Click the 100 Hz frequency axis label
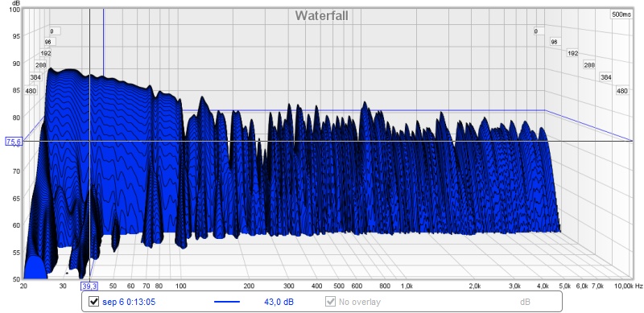The width and height of the screenshot is (644, 313). click(180, 286)
